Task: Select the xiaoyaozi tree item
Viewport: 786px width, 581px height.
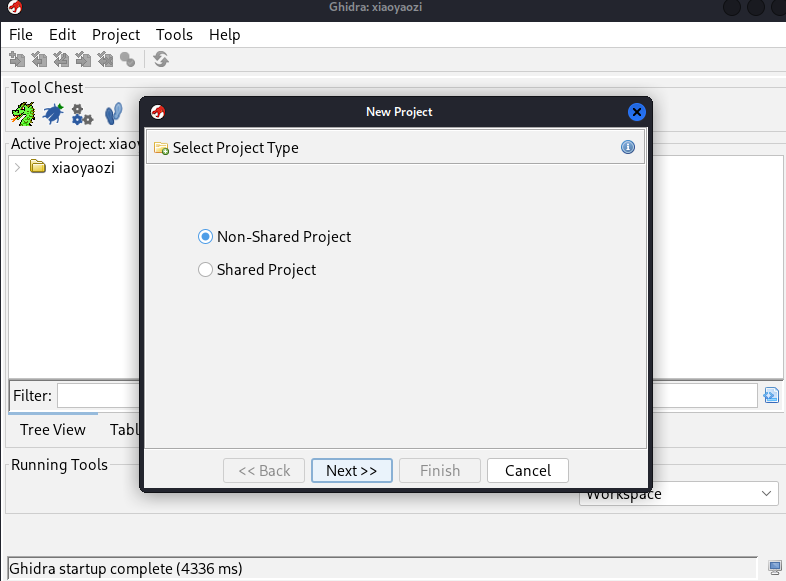Action: pos(83,167)
